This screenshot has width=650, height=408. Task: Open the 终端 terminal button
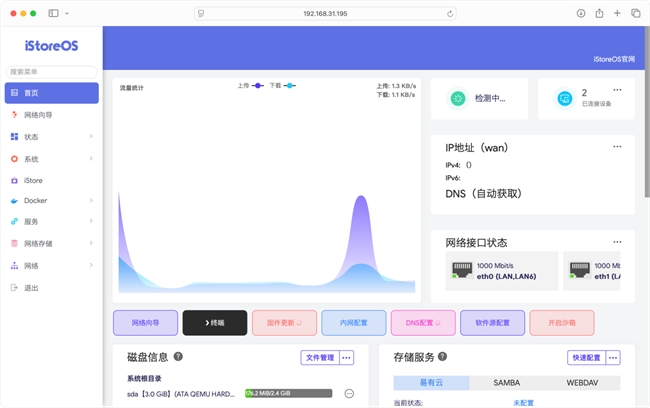coord(215,323)
